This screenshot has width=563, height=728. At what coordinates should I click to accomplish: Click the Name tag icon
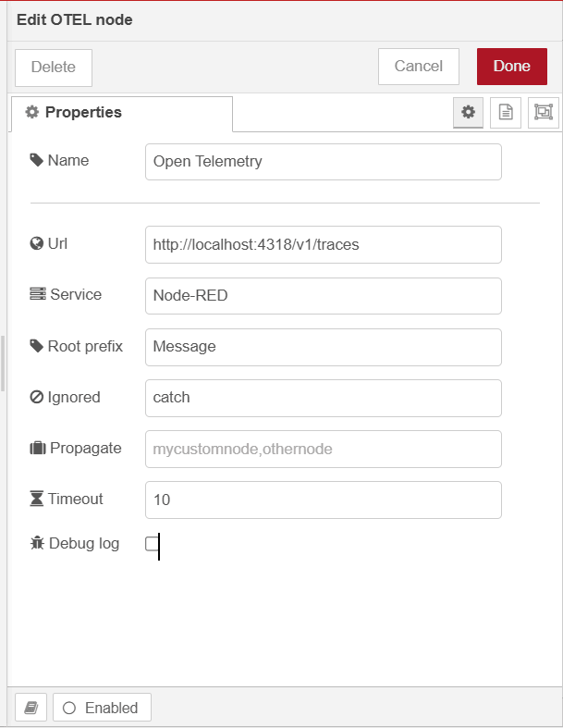(x=37, y=160)
